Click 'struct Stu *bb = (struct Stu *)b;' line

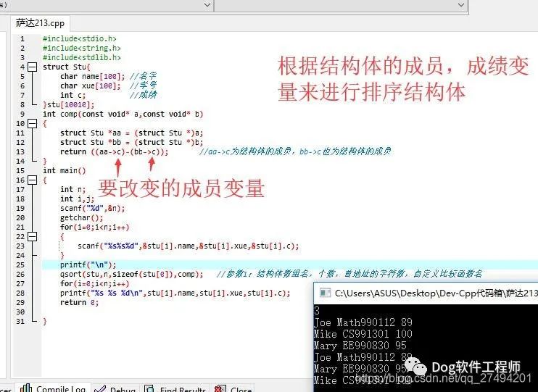132,142
